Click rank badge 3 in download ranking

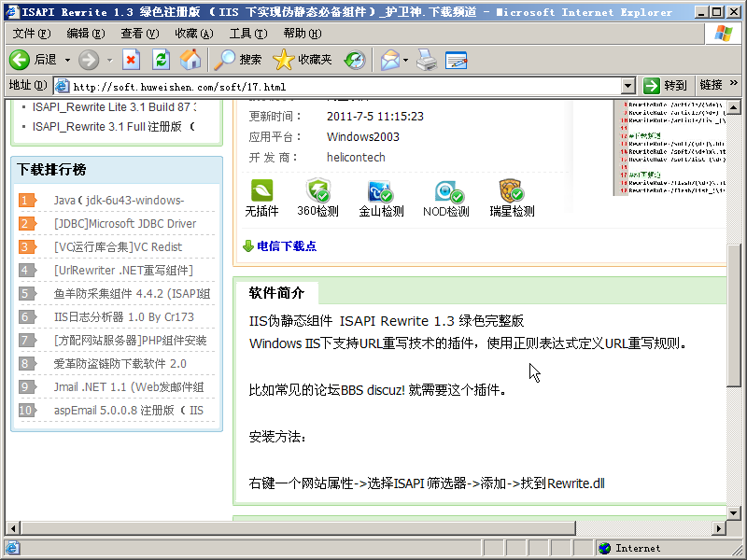click(x=27, y=247)
